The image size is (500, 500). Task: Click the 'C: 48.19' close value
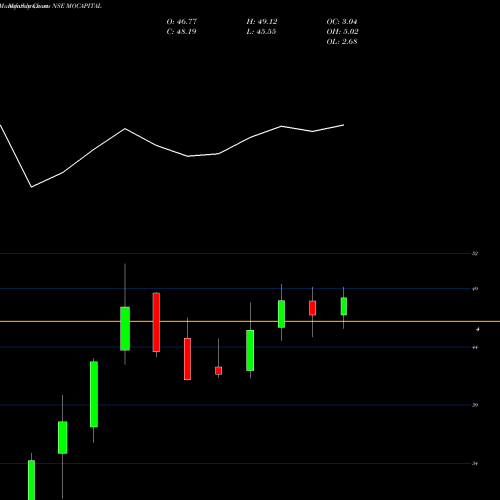click(181, 32)
